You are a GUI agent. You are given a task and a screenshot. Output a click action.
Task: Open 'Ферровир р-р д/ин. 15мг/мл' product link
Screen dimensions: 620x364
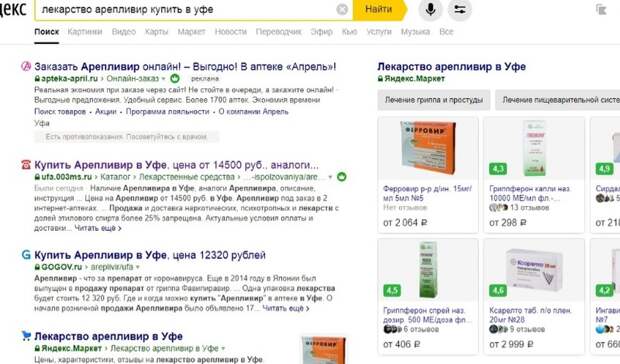coord(427,193)
